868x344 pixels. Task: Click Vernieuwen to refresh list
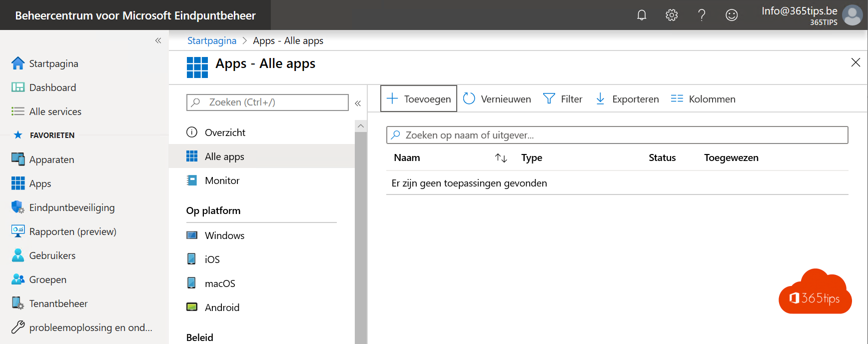[497, 99]
